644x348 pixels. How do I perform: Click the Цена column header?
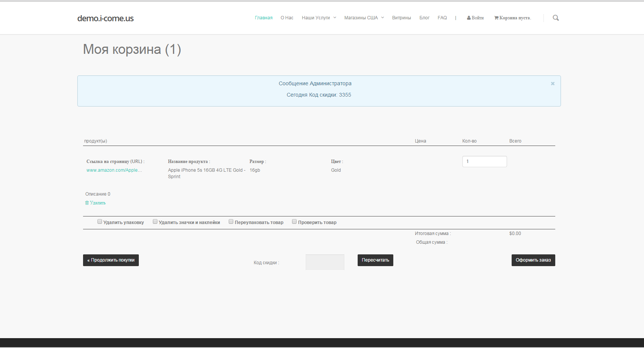(x=421, y=141)
